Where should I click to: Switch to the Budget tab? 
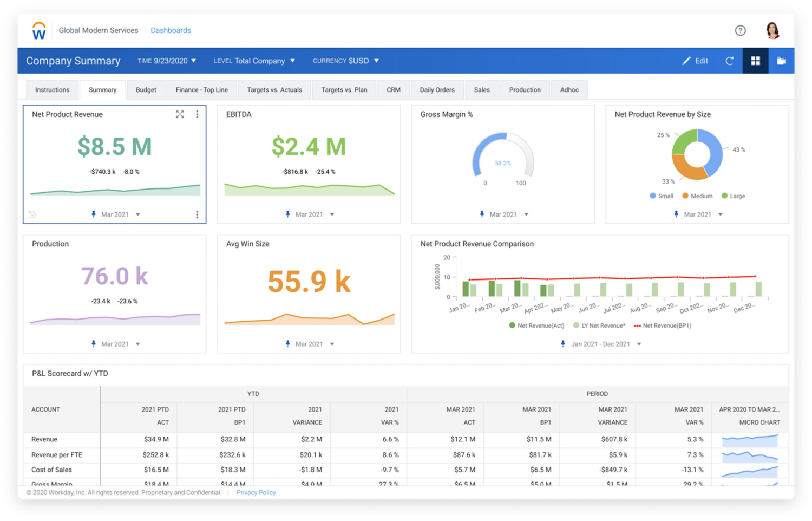[x=146, y=89]
